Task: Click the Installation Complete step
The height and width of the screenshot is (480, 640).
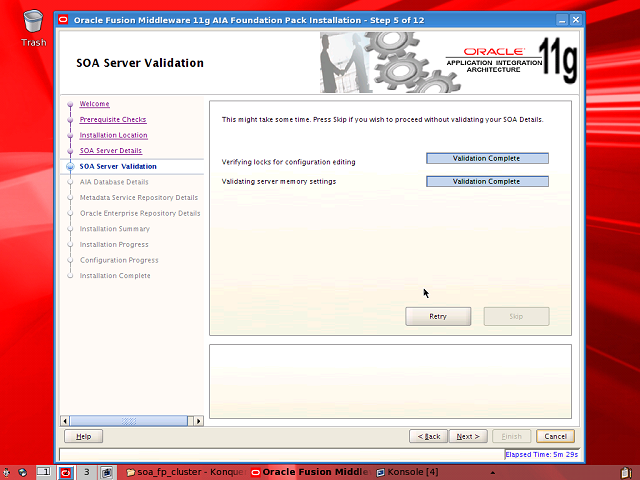Action: (x=115, y=276)
